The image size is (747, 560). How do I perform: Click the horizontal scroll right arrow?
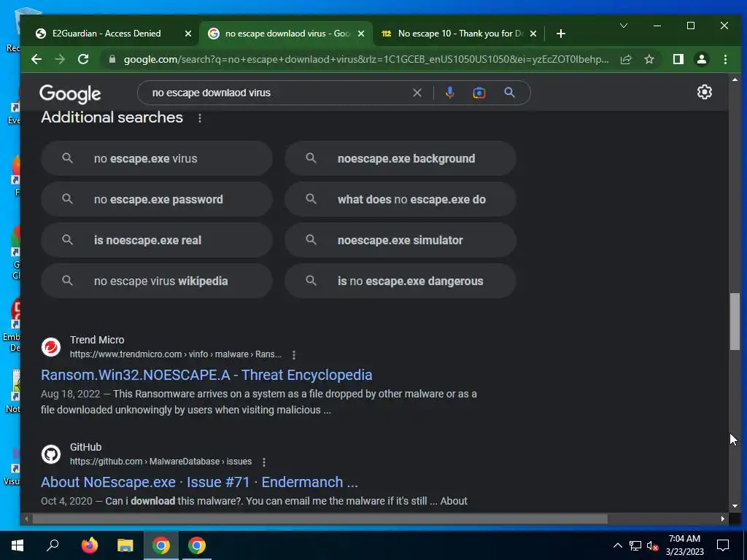[x=723, y=518]
